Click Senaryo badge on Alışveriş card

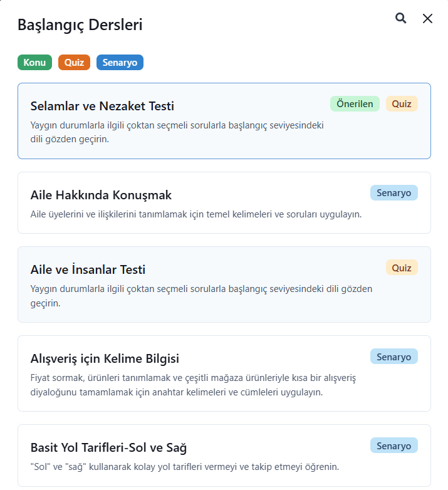click(393, 357)
